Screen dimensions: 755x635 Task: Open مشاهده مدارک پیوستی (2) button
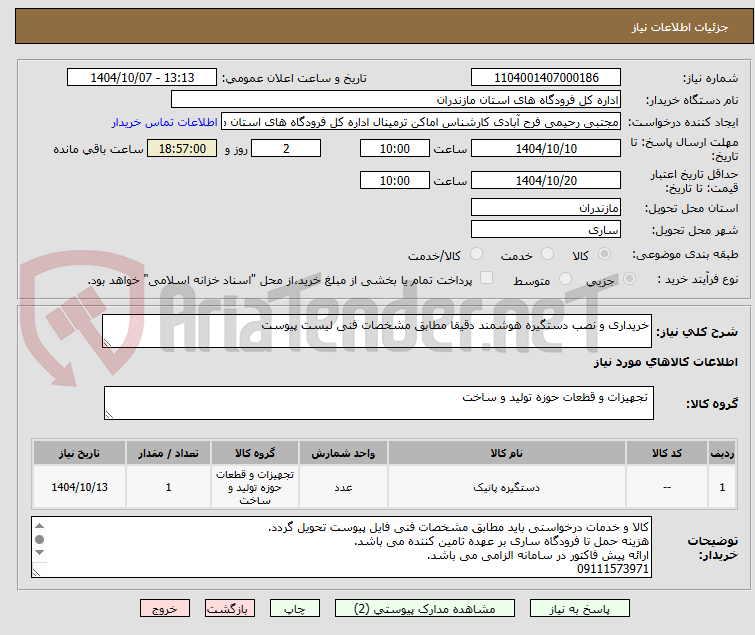click(x=425, y=609)
